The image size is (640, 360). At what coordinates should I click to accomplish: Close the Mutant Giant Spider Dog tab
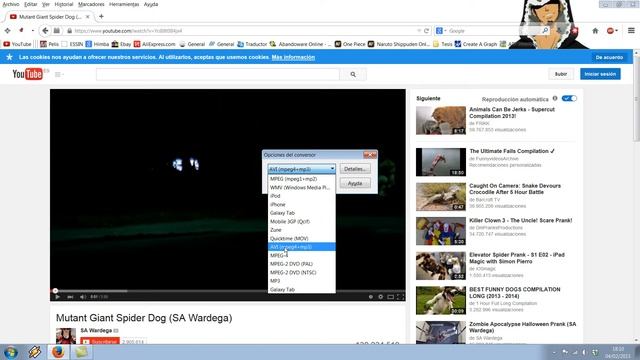(x=88, y=17)
